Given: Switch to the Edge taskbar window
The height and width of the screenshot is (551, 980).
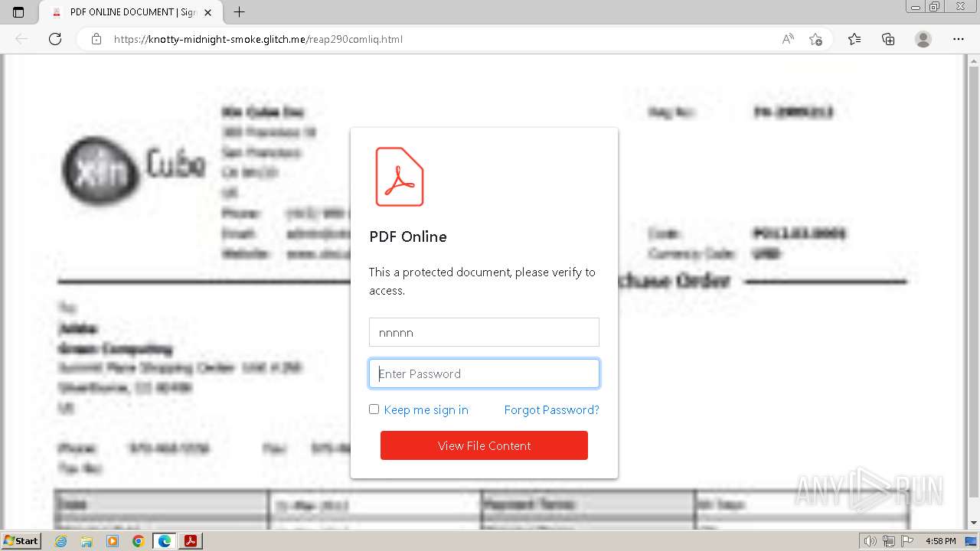Looking at the screenshot, I should click(x=165, y=541).
